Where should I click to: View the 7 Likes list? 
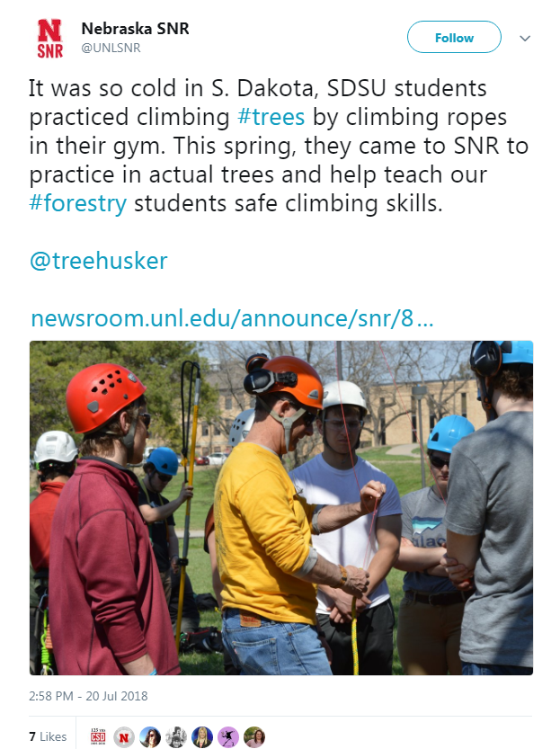[48, 736]
